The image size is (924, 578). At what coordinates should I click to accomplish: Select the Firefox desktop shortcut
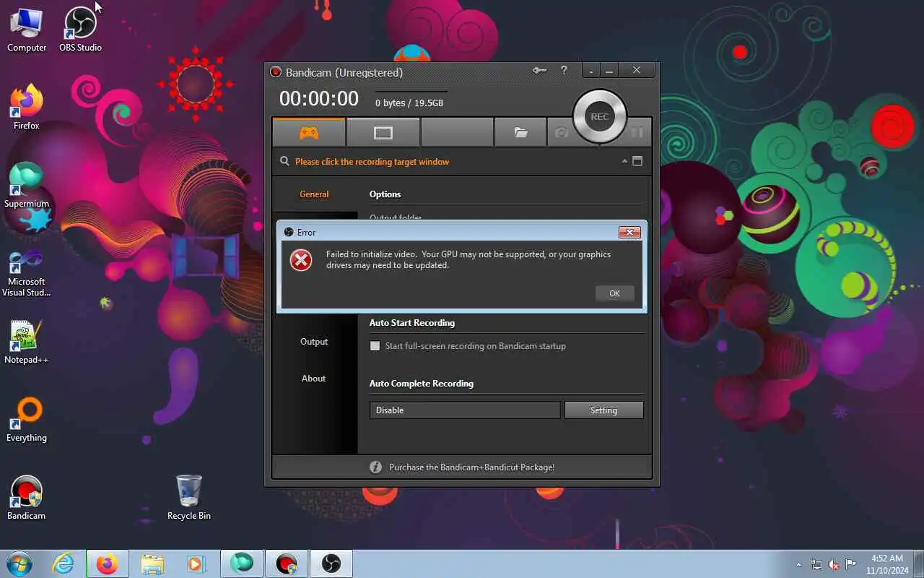[x=27, y=108]
